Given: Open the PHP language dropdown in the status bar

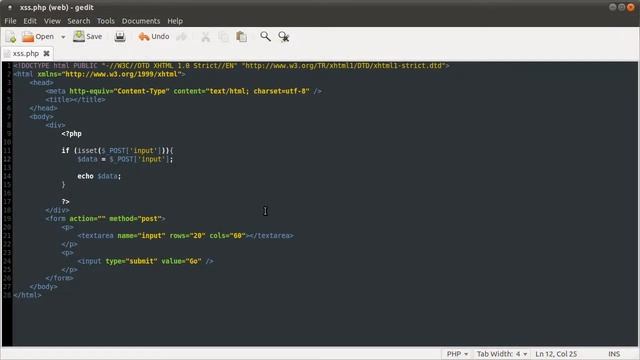Looking at the screenshot, I should (457, 354).
